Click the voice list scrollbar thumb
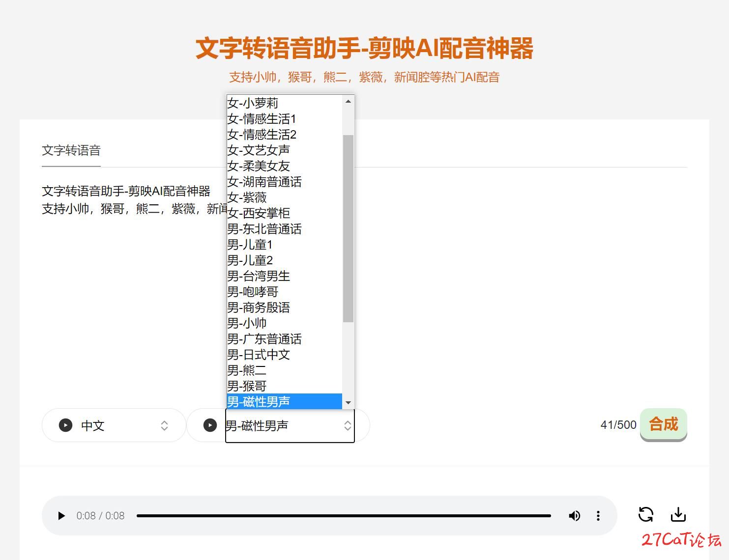This screenshot has height=560, width=729. (x=348, y=228)
